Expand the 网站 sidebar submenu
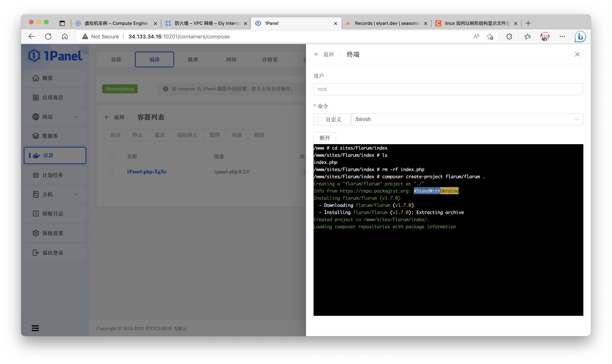Viewport: 612px width, 364px height. tap(76, 117)
